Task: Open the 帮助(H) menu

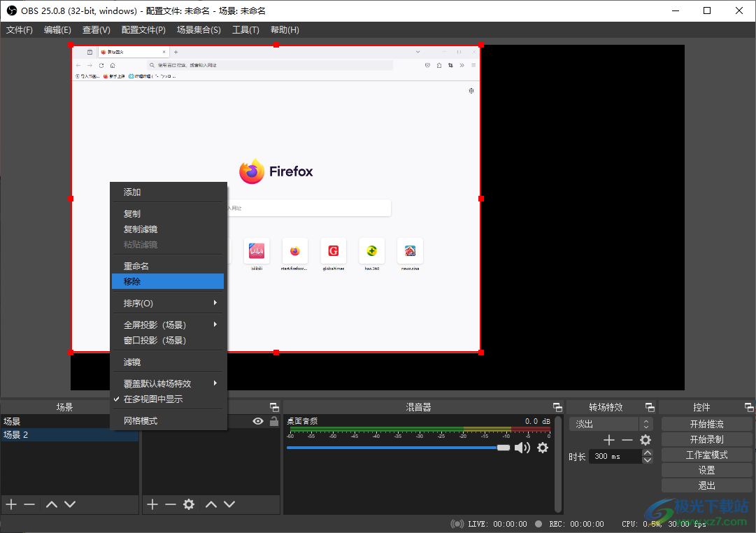Action: tap(285, 30)
